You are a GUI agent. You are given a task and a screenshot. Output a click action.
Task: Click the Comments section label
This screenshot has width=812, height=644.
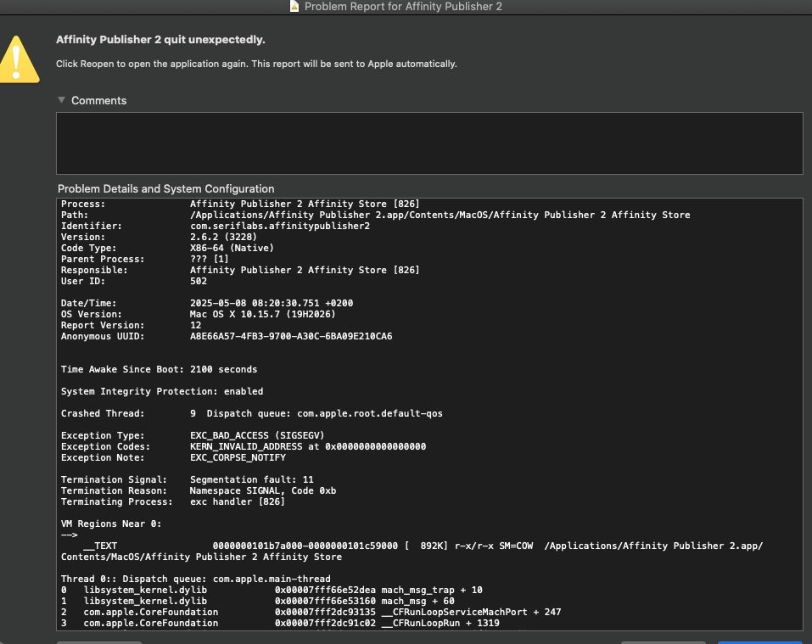pyautogui.click(x=99, y=100)
